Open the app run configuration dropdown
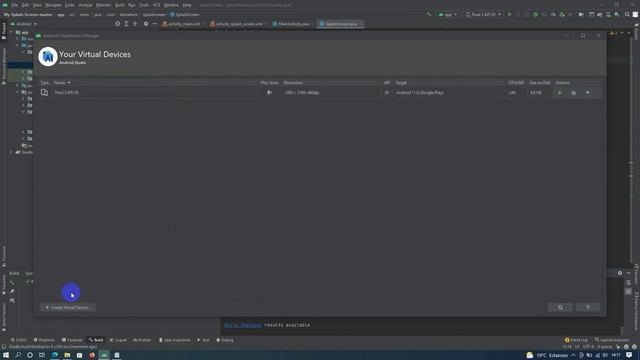This screenshot has height=360, width=640. pyautogui.click(x=447, y=14)
